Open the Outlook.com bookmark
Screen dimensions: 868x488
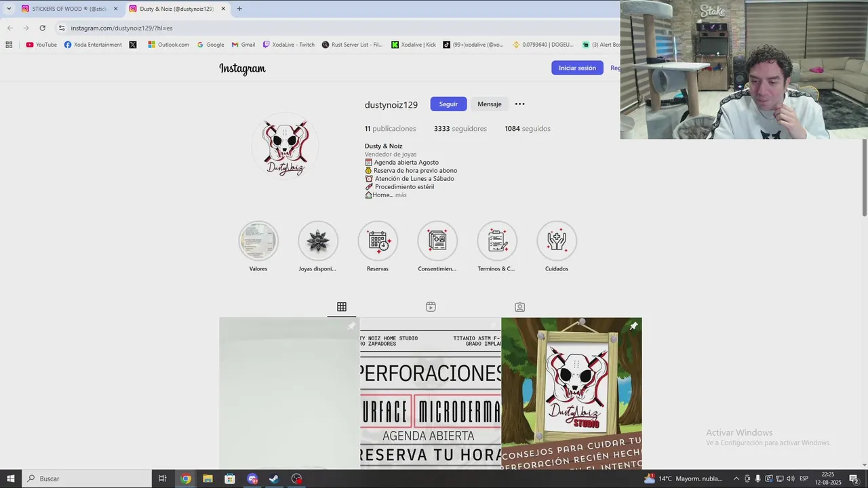169,45
